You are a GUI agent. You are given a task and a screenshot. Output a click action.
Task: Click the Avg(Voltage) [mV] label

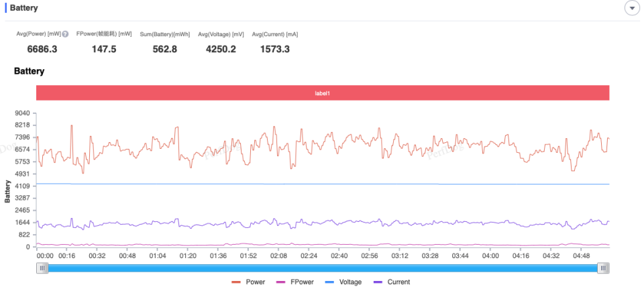point(221,34)
